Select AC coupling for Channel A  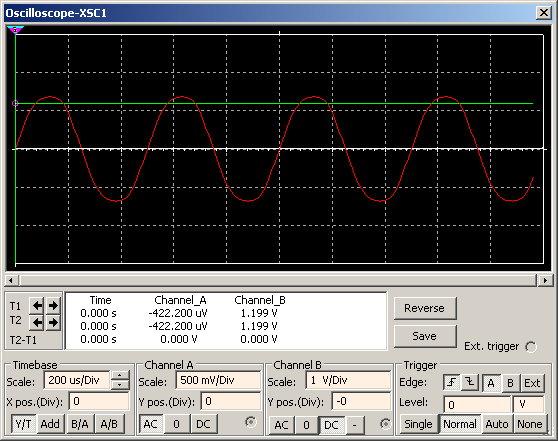point(150,424)
